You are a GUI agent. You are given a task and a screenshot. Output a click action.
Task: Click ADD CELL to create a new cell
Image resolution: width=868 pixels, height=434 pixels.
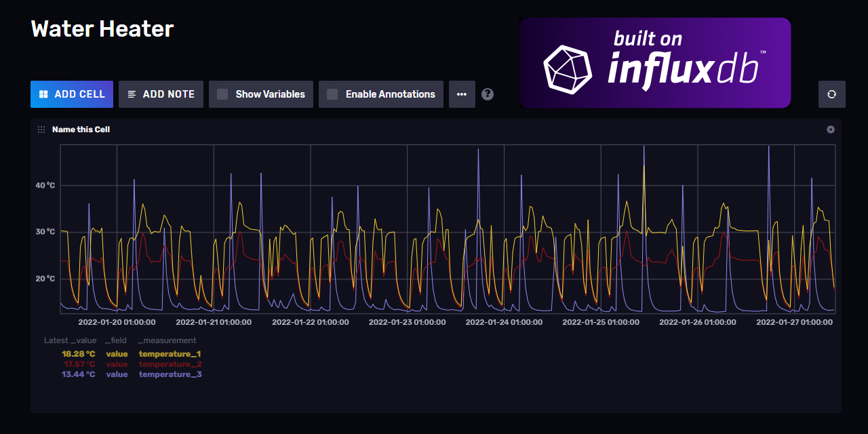(x=72, y=94)
